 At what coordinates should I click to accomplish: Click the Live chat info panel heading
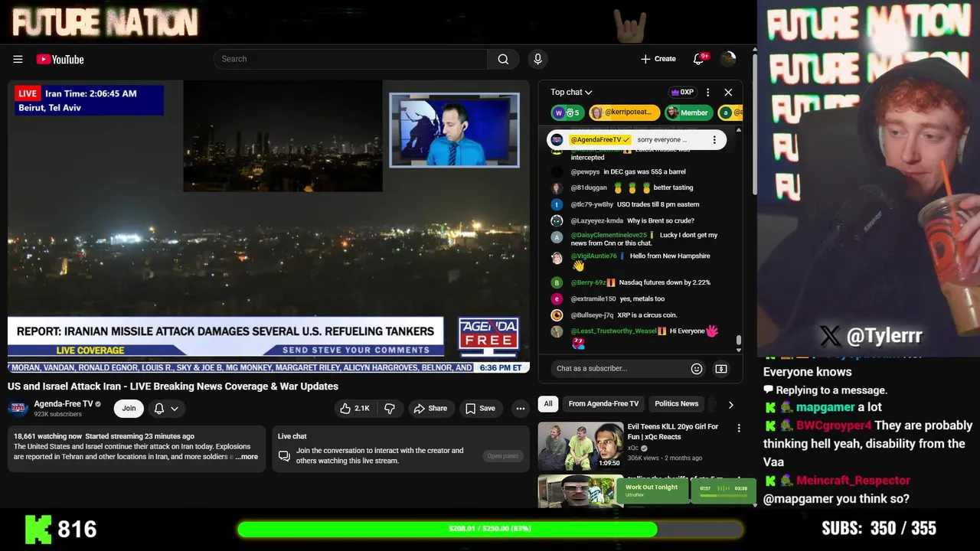(x=292, y=436)
